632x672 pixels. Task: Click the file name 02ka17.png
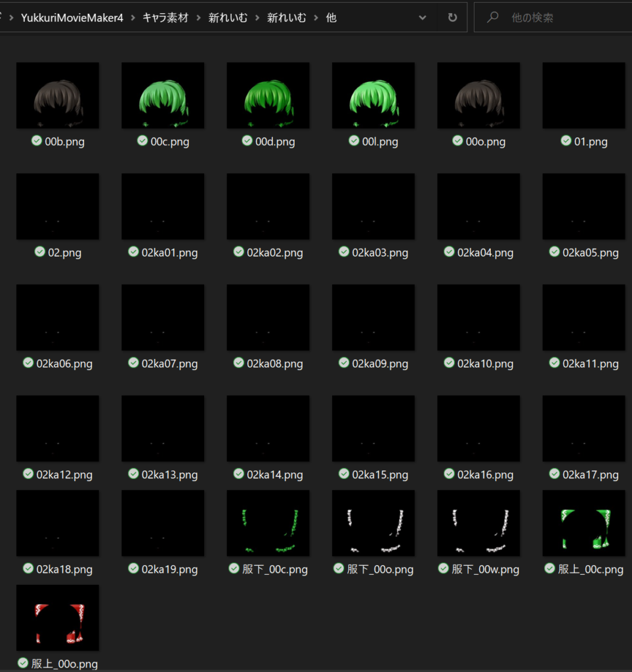point(591,475)
